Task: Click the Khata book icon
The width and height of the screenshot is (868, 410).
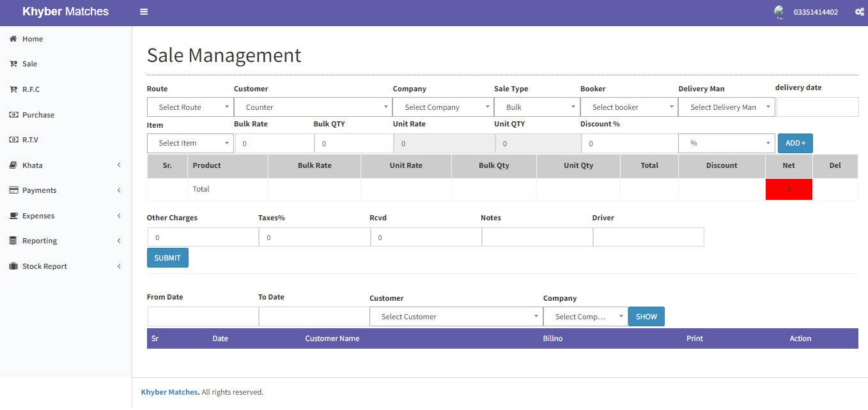Action: 13,165
